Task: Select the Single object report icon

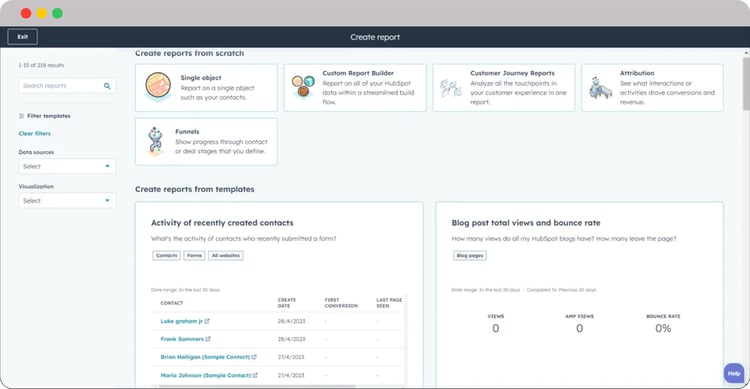Action: pos(158,87)
